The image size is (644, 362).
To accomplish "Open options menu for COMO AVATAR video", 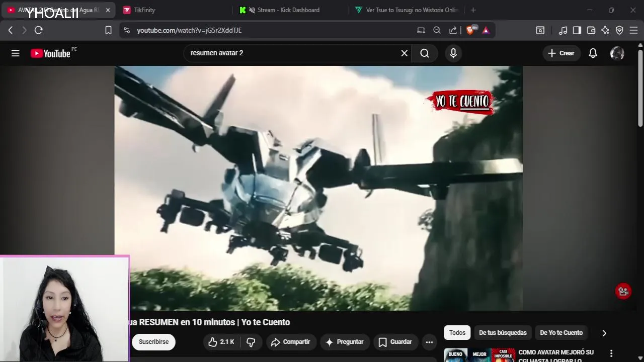I will tap(611, 353).
